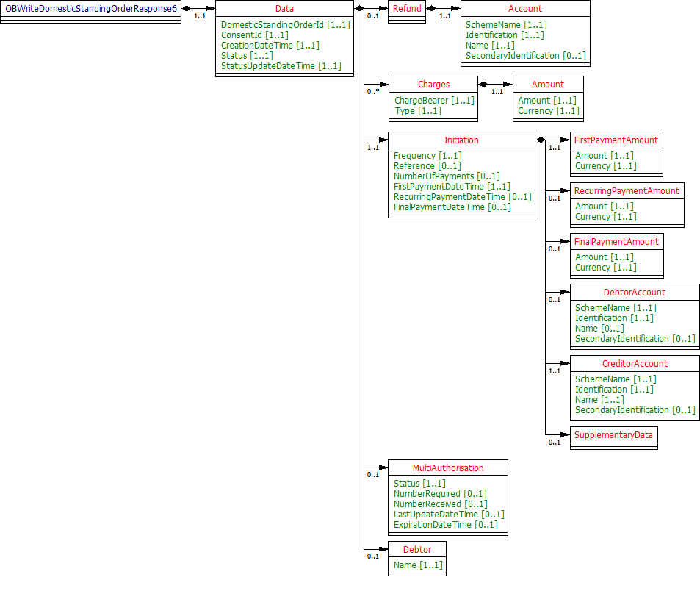
Task: Open the Refund class box
Action: [406, 9]
